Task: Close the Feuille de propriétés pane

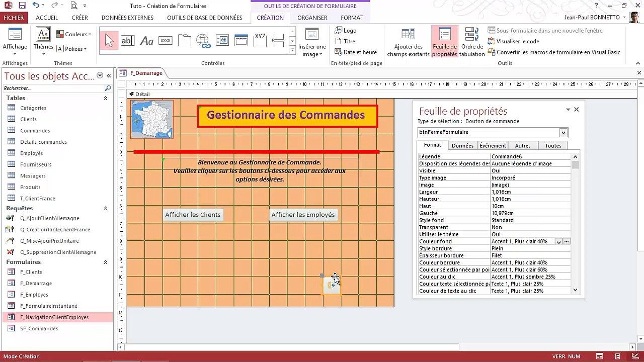Action: pos(577,109)
